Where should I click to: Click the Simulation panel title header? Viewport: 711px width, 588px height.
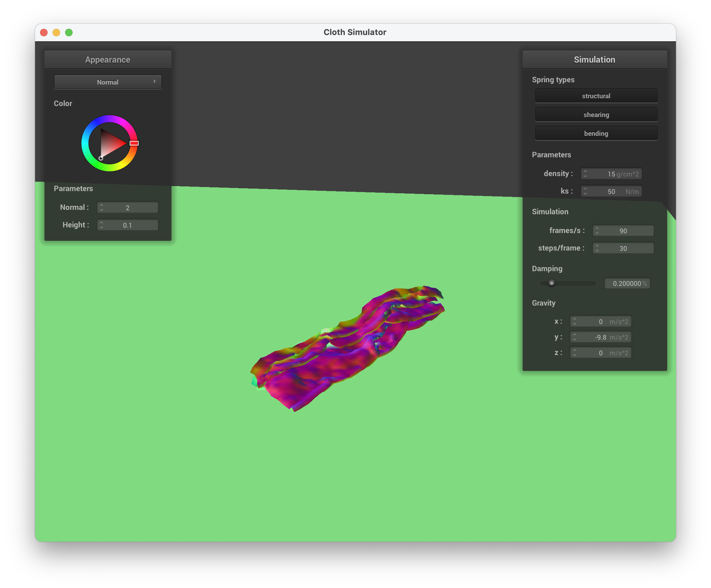click(594, 59)
